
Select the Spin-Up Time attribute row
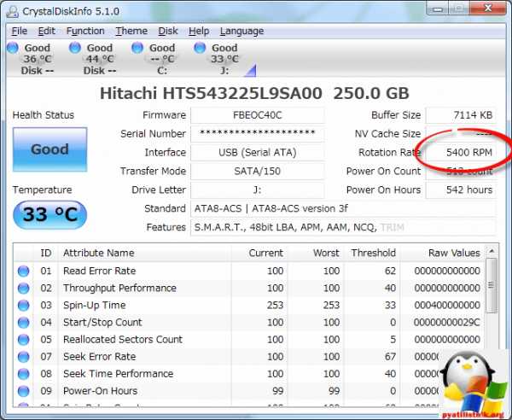249,305
